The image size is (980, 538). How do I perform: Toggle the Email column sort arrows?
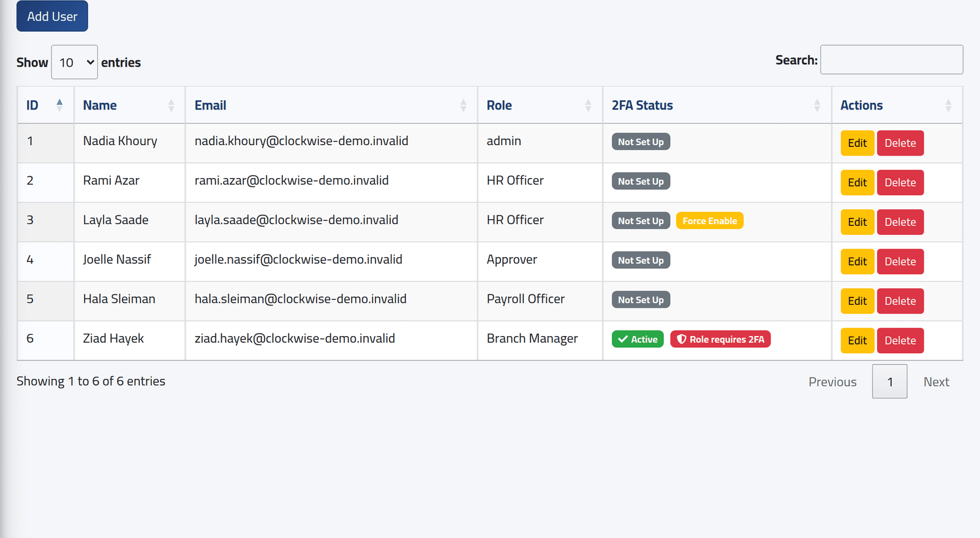click(464, 105)
